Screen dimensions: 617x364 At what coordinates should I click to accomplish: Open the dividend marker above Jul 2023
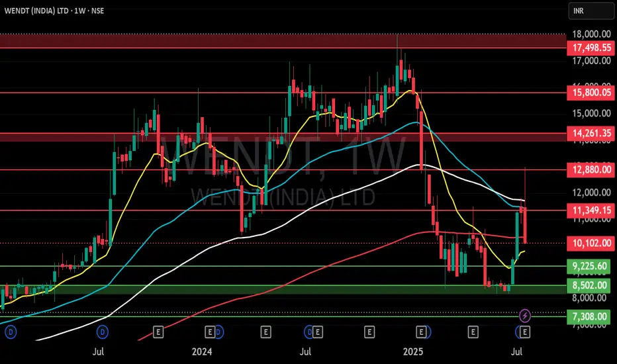tap(103, 332)
